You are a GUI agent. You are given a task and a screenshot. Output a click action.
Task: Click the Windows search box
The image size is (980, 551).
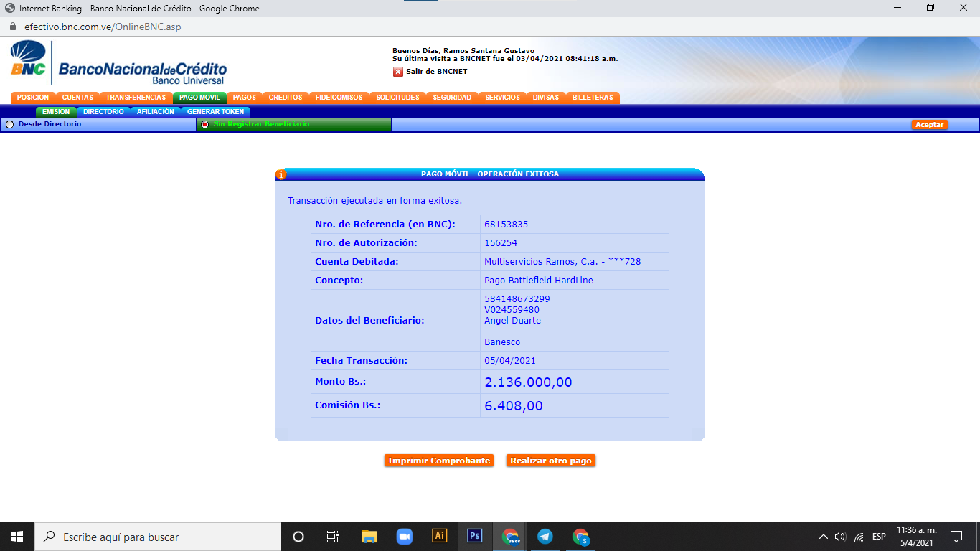[x=158, y=537]
